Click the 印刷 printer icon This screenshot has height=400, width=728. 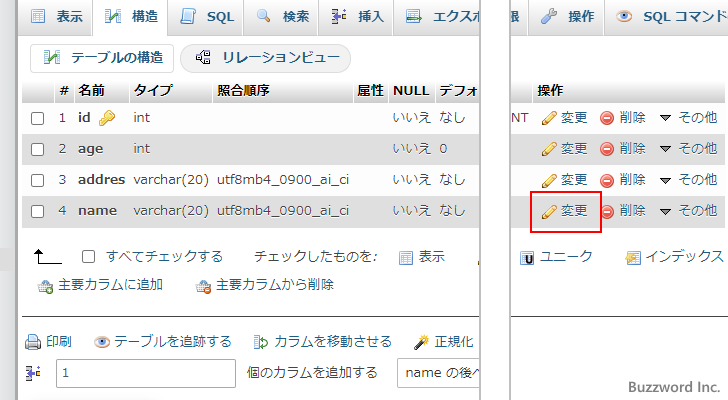(x=33, y=342)
